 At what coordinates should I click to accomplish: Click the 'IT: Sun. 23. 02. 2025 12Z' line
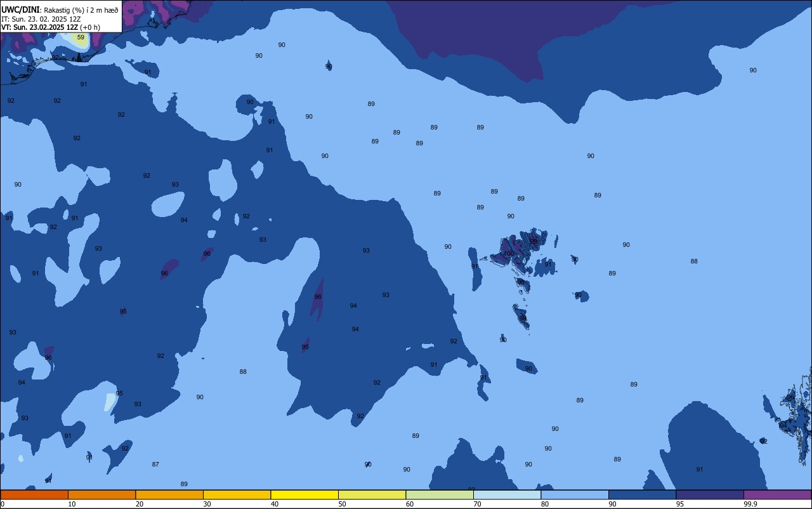[41, 19]
